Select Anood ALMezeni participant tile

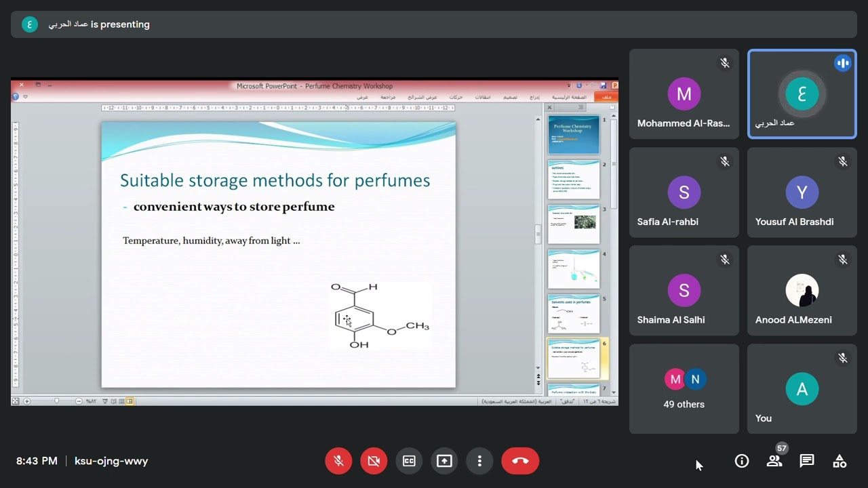[802, 291]
